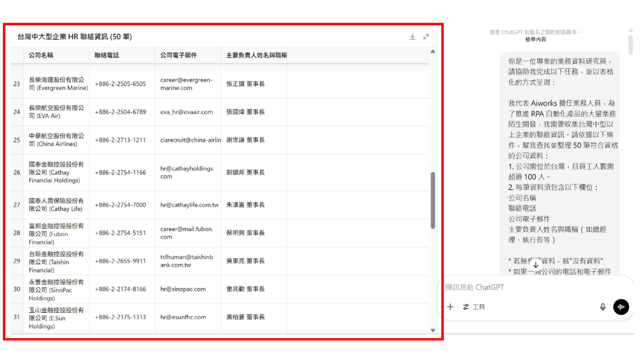Image resolution: width=644 pixels, height=362 pixels.
Task: Click the table scroll-up arrow
Action: (433, 51)
